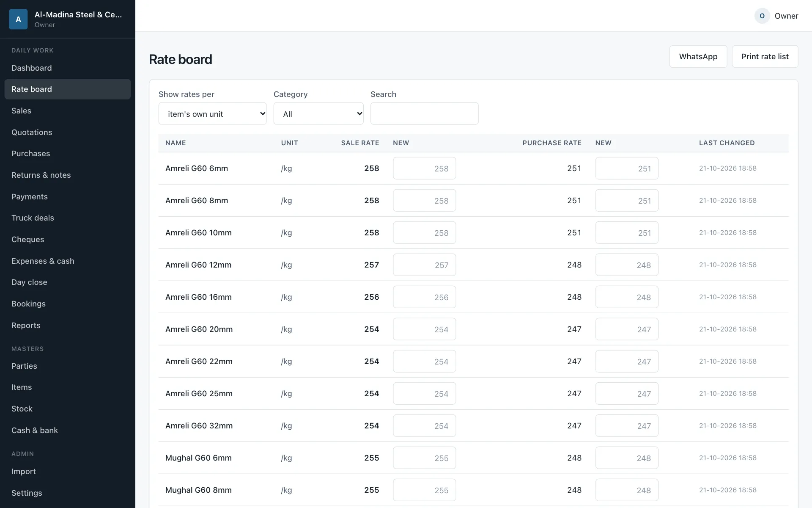Viewport: 812px width, 508px height.
Task: Click the SALE RATE column header
Action: click(360, 143)
